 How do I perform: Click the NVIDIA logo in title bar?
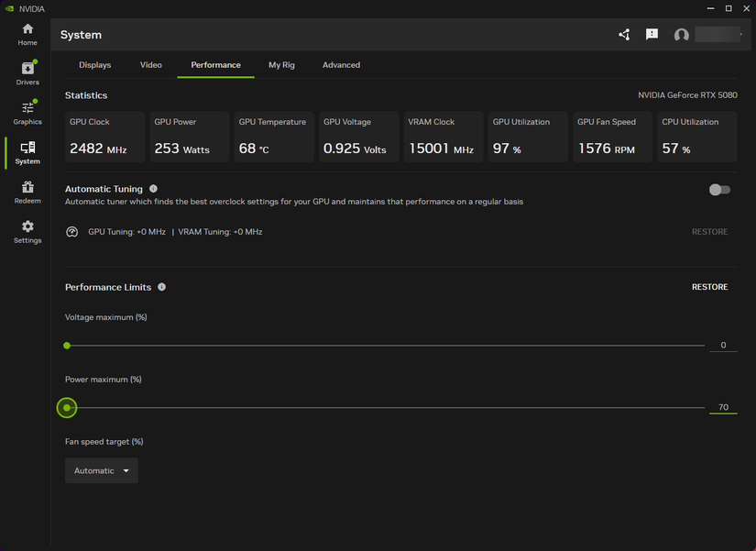(x=9, y=8)
